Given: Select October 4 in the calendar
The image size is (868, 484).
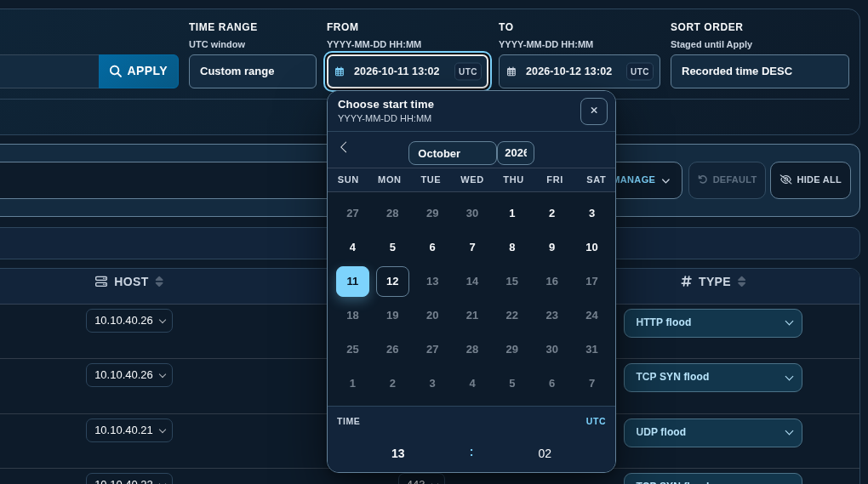Looking at the screenshot, I should coord(352,248).
